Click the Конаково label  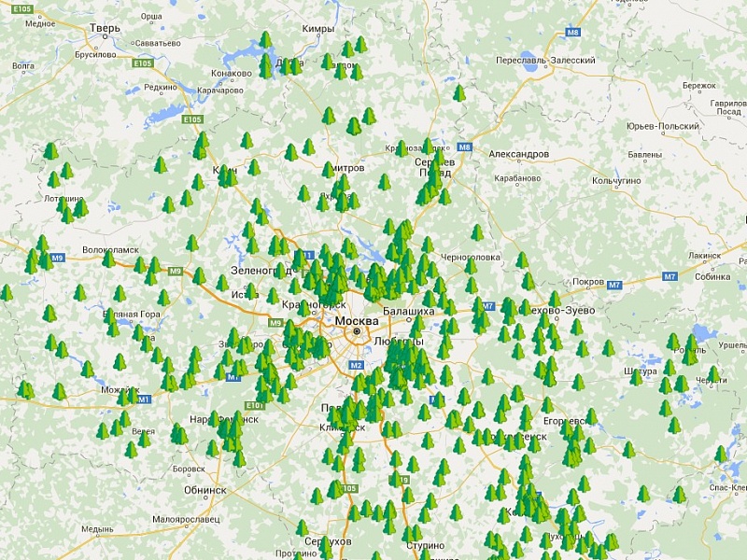click(x=232, y=74)
